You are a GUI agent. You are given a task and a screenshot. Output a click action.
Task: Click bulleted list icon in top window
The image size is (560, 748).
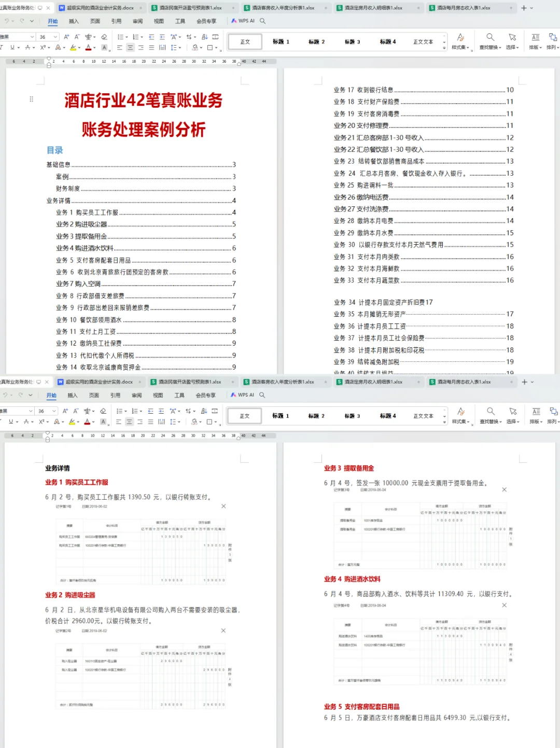click(121, 37)
